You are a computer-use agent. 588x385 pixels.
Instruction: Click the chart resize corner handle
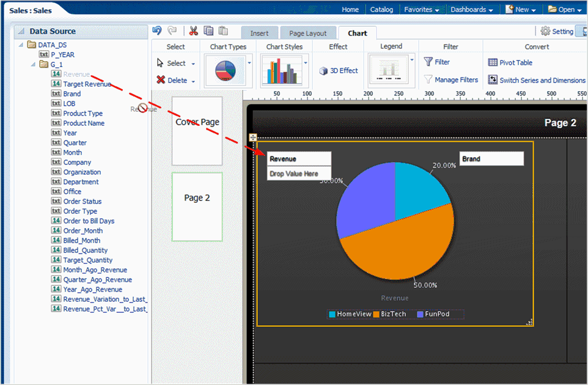(x=529, y=322)
